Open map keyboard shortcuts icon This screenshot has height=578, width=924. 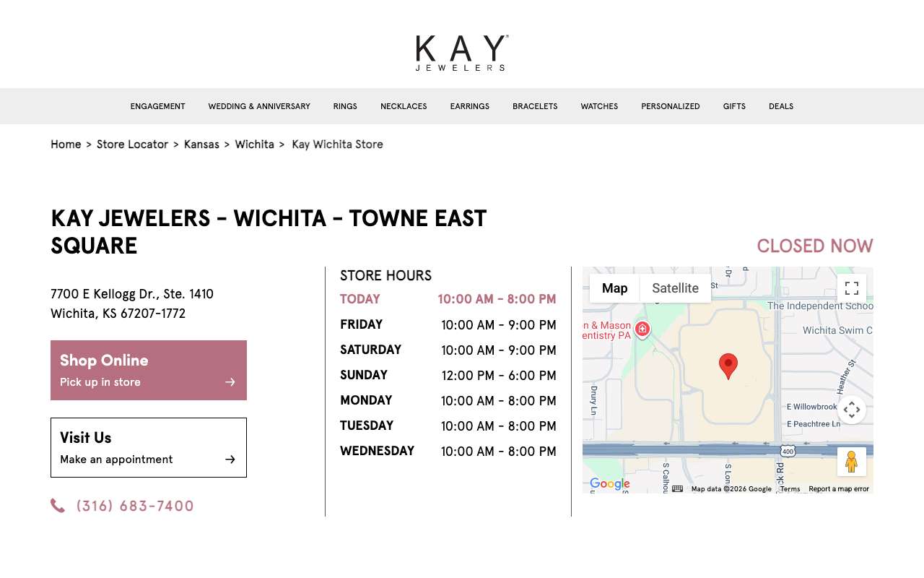(x=677, y=489)
